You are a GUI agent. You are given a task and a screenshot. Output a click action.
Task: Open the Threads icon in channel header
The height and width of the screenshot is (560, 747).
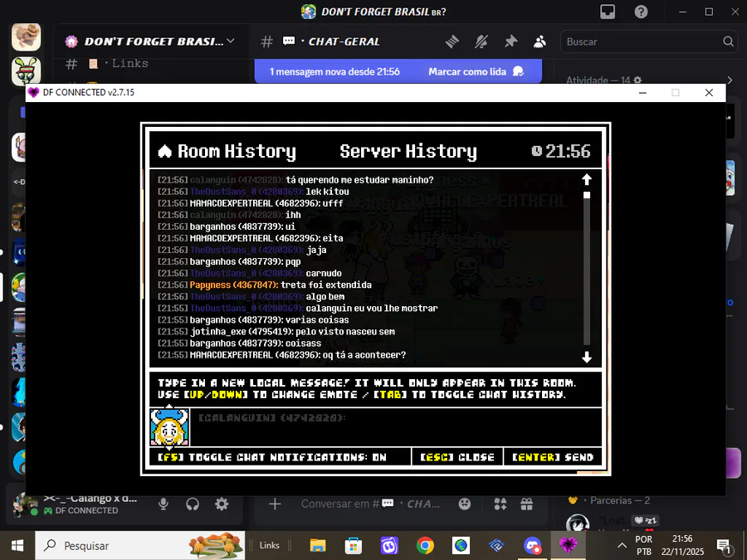[x=452, y=42]
